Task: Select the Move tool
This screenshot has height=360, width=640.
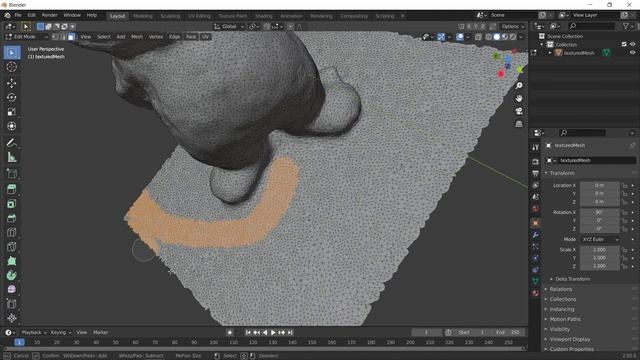Action: [11, 83]
